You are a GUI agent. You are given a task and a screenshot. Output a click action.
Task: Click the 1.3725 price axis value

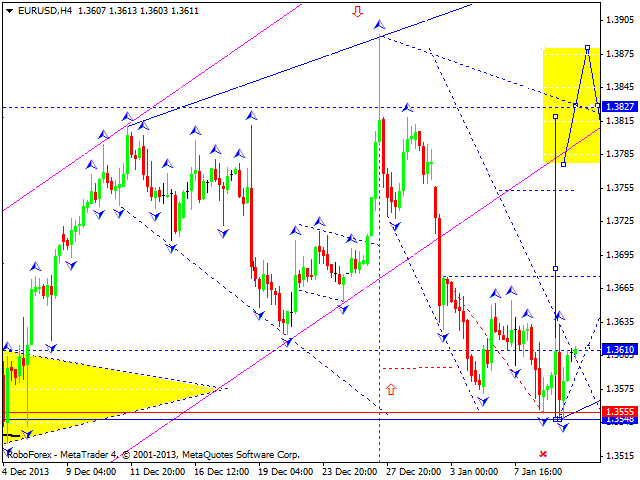click(620, 221)
